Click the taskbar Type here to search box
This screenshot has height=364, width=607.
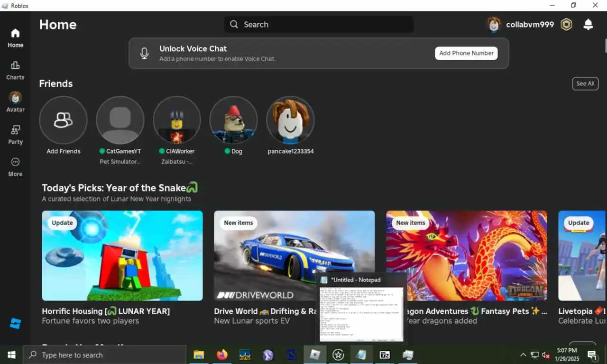click(104, 355)
